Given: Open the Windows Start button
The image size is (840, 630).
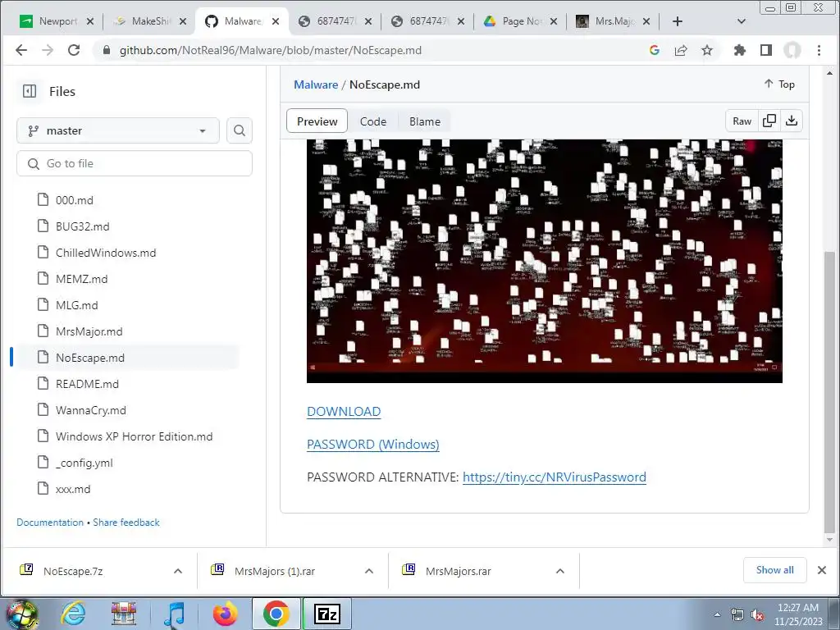Looking at the screenshot, I should point(22,614).
